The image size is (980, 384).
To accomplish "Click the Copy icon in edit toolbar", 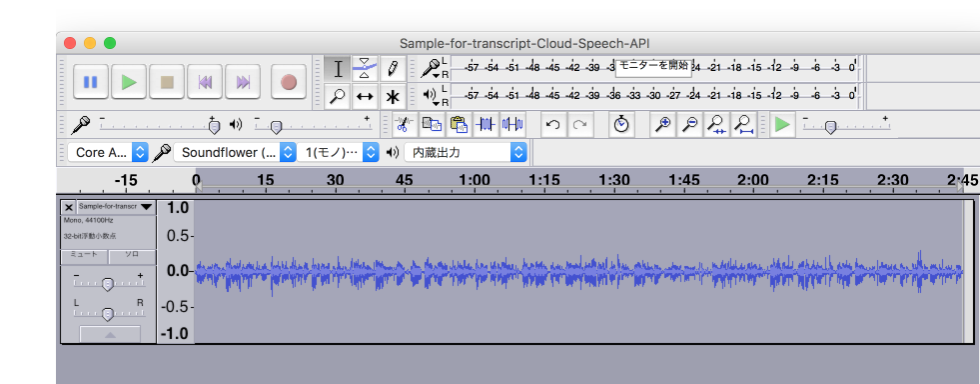I will [x=432, y=124].
